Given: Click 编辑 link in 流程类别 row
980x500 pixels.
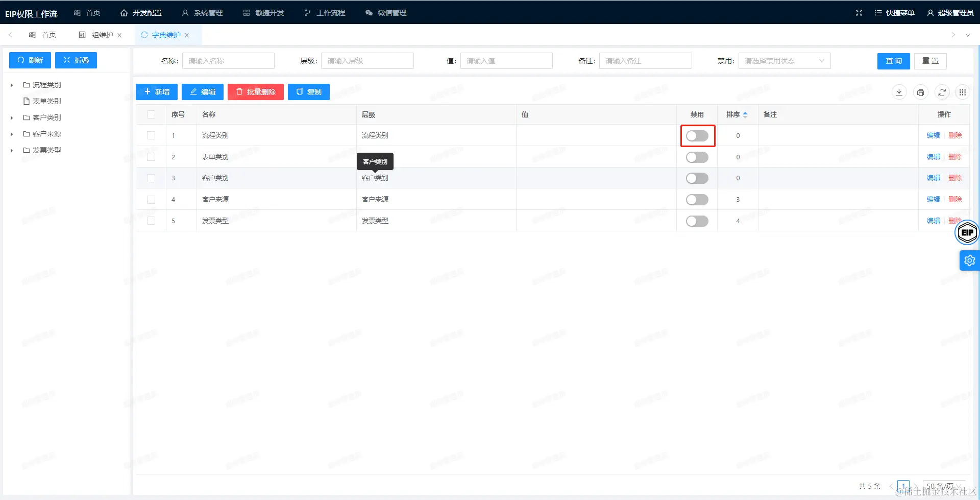Looking at the screenshot, I should pyautogui.click(x=934, y=135).
